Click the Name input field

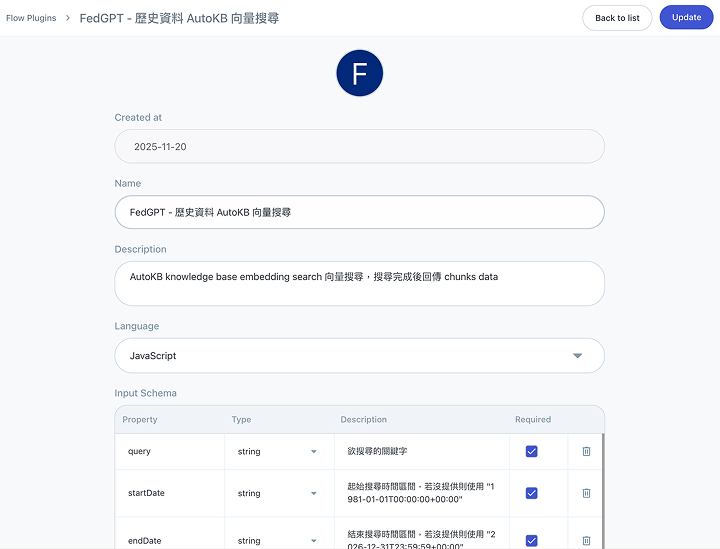click(360, 212)
